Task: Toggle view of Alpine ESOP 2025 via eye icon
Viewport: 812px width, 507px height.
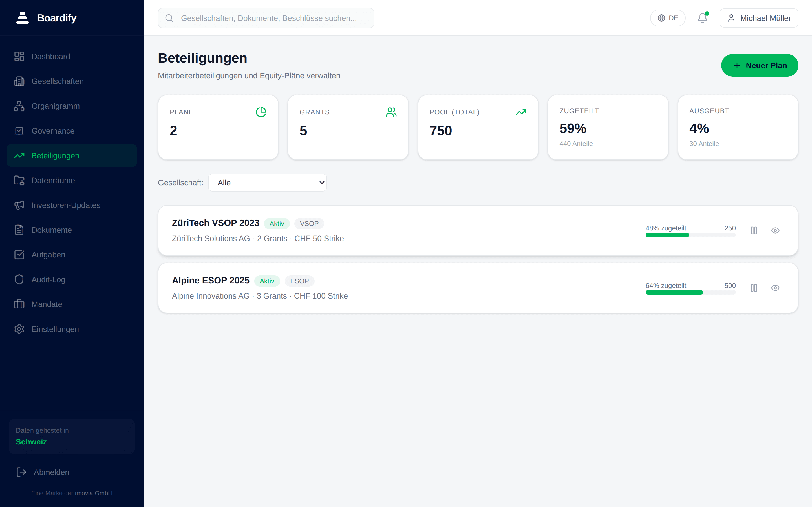Action: [775, 288]
